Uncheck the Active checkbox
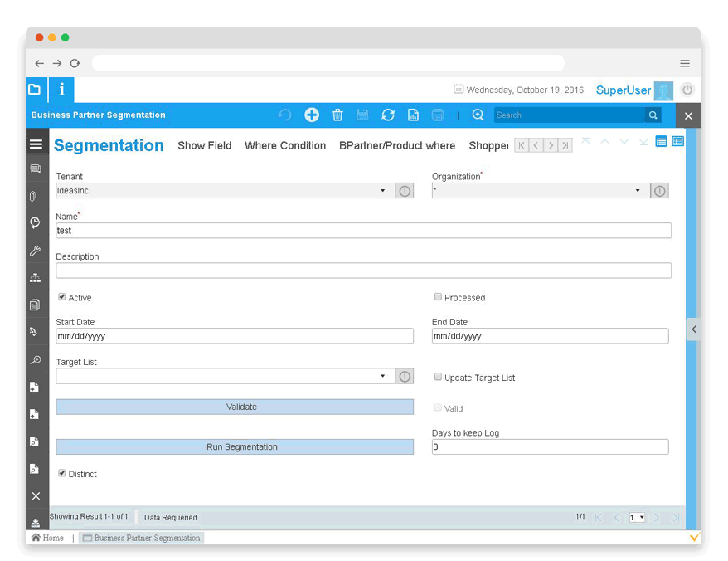 pyautogui.click(x=62, y=297)
